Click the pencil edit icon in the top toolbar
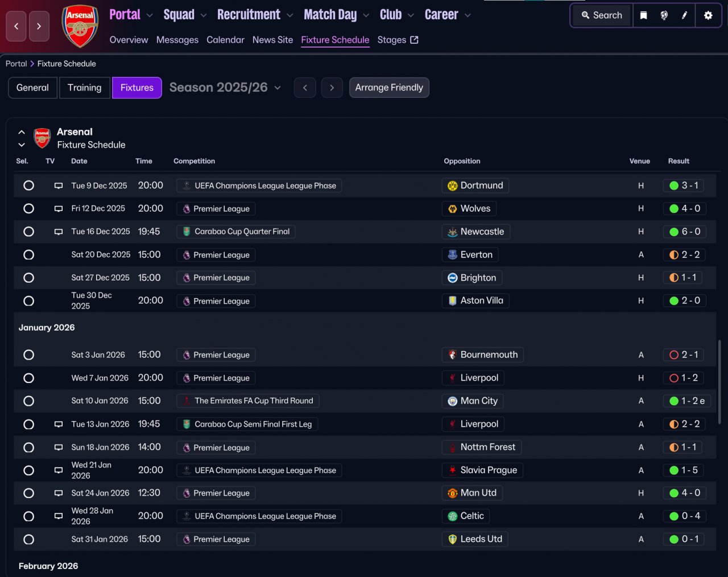Viewport: 728px width, 577px height. tap(684, 15)
